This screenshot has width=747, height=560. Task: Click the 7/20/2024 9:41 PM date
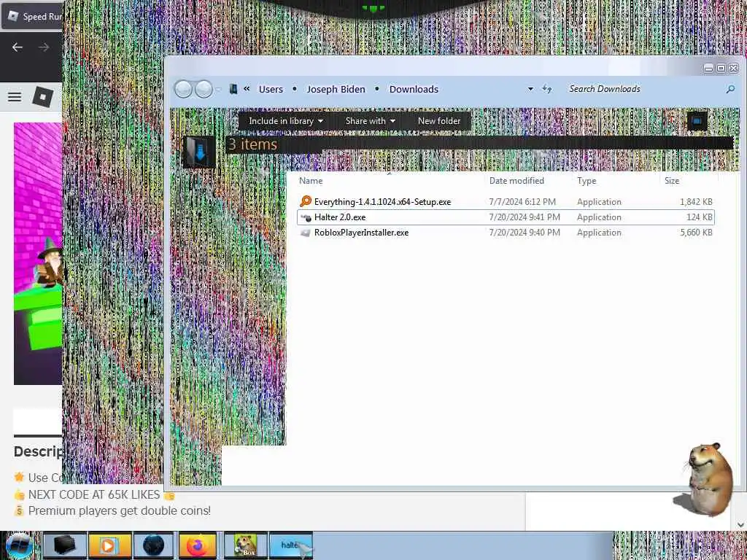point(525,217)
